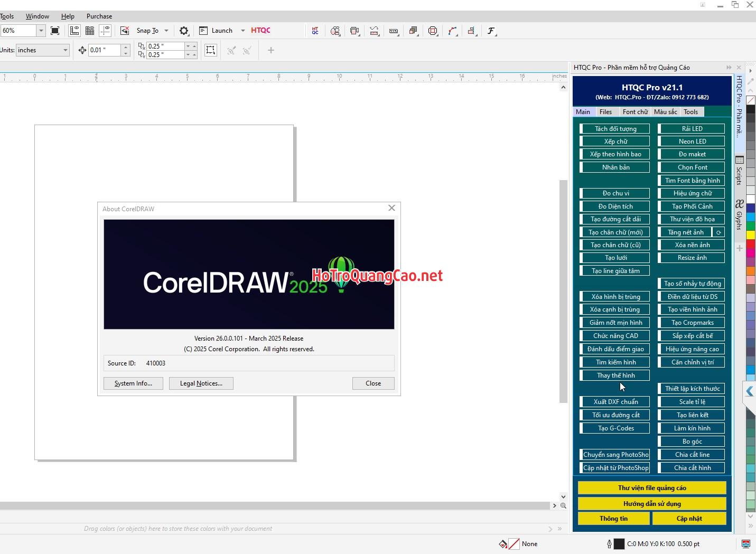Expand the Snap To dropdown

pyautogui.click(x=166, y=31)
